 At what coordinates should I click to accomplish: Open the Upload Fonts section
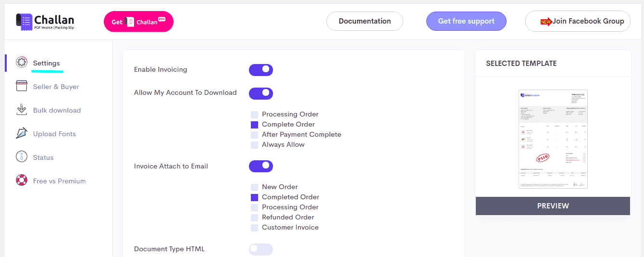pos(54,134)
